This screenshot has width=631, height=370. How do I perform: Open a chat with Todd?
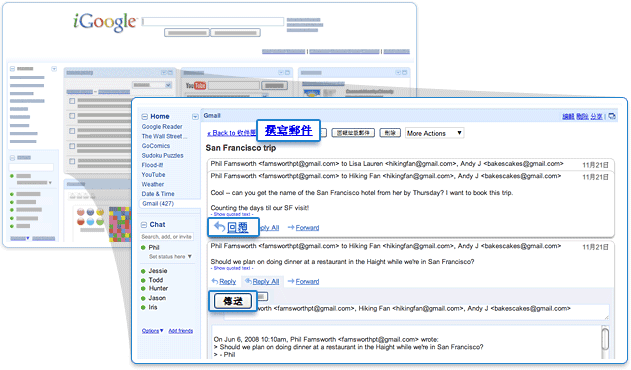point(156,280)
